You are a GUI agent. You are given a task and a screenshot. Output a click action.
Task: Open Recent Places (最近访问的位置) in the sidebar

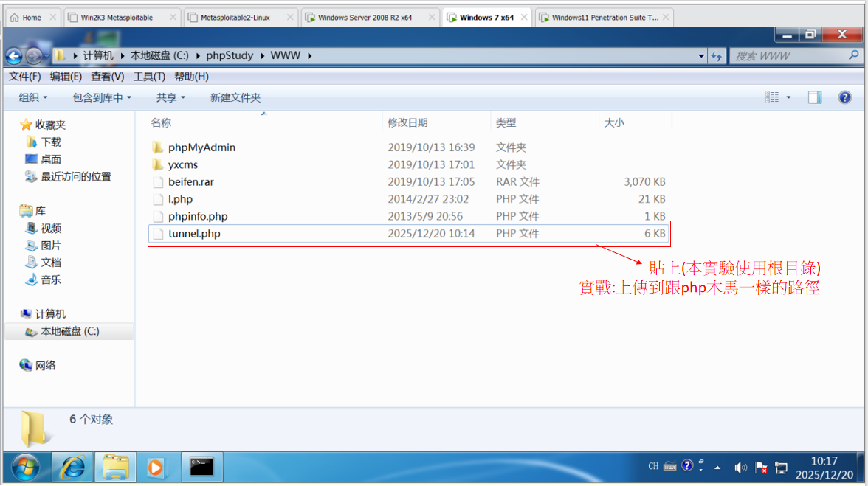coord(68,176)
